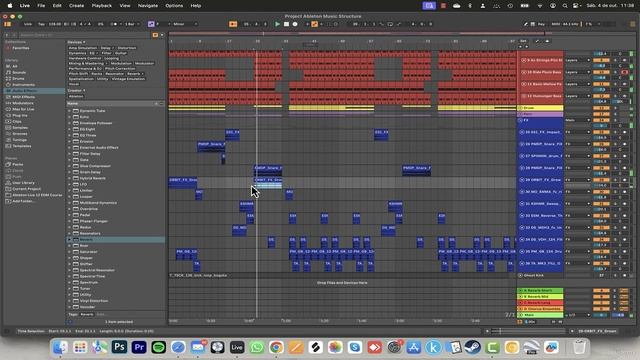
Task: Toggle the orange Automation Arm button
Action: (x=315, y=24)
